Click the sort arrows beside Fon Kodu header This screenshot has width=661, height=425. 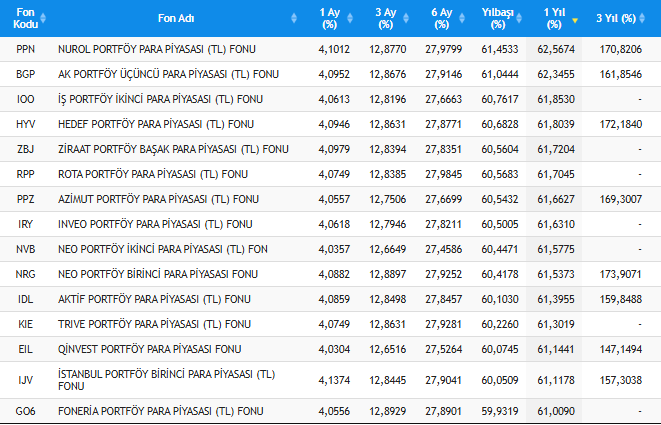[43, 18]
